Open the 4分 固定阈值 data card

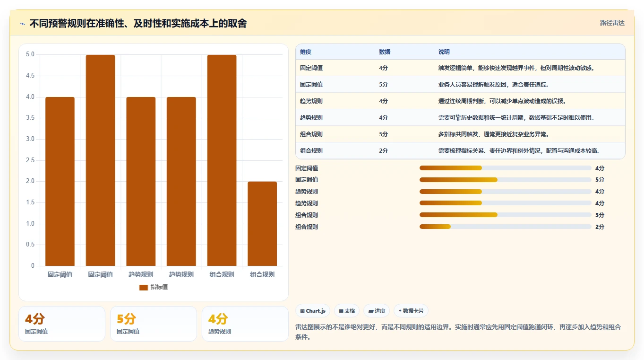(x=62, y=324)
